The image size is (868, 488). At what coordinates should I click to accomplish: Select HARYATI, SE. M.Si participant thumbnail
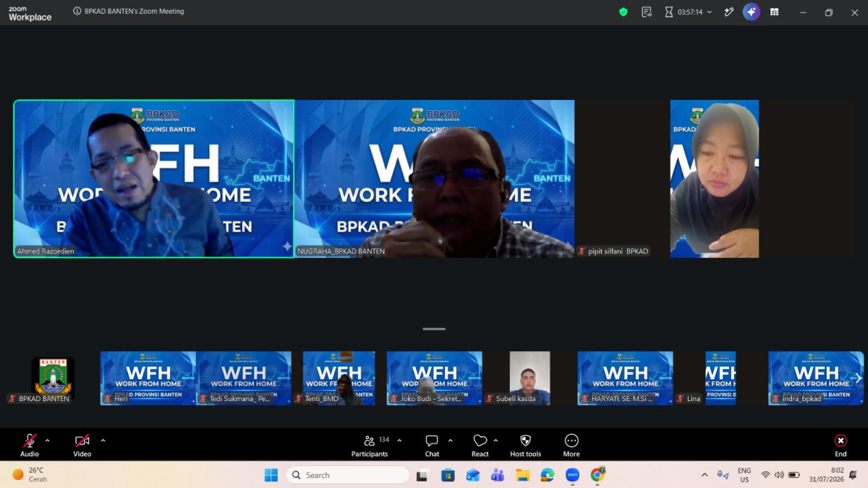click(x=626, y=378)
